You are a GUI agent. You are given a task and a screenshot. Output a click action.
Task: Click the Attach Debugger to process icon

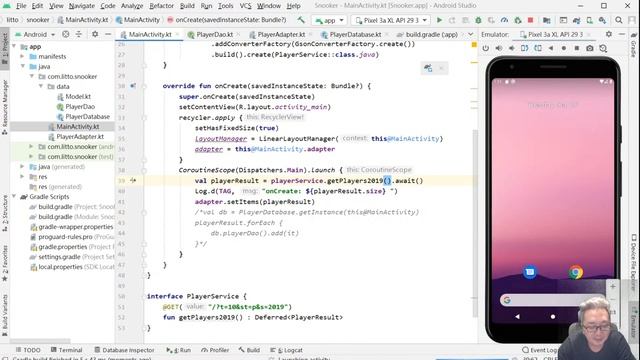pyautogui.click(x=518, y=20)
